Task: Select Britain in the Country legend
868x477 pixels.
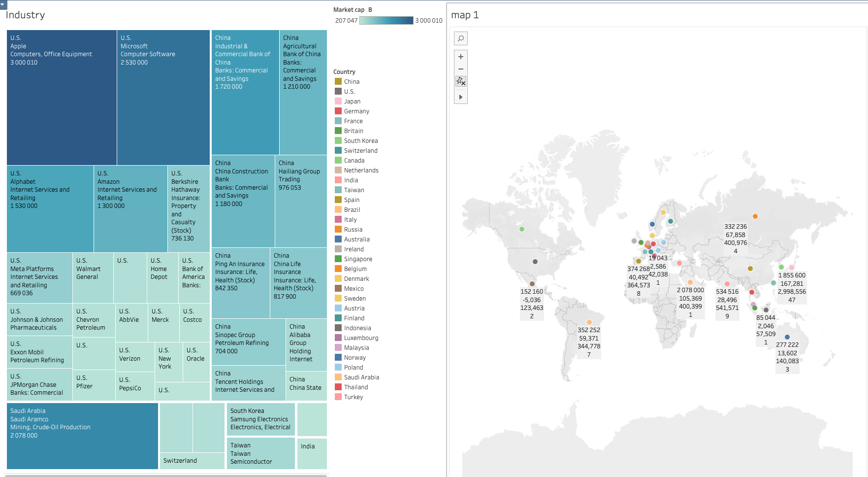Action: pos(354,131)
